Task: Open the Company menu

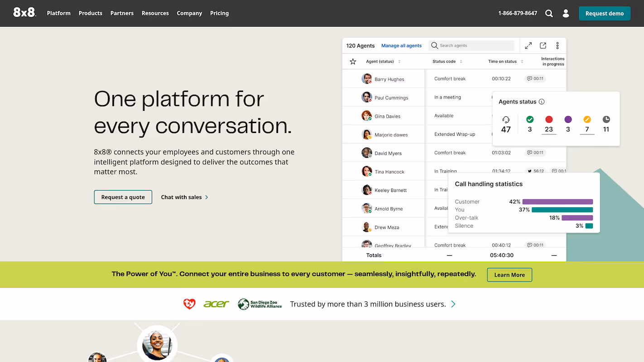Action: pos(189,13)
